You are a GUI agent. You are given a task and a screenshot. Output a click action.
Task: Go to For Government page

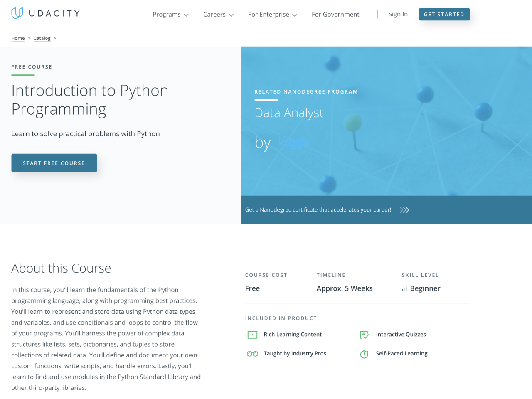(x=335, y=15)
